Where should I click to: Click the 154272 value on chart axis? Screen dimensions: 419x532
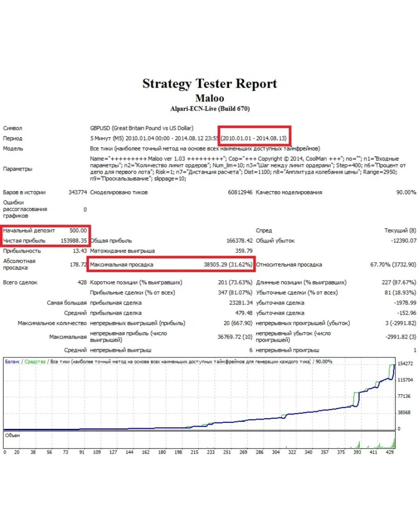pyautogui.click(x=406, y=364)
